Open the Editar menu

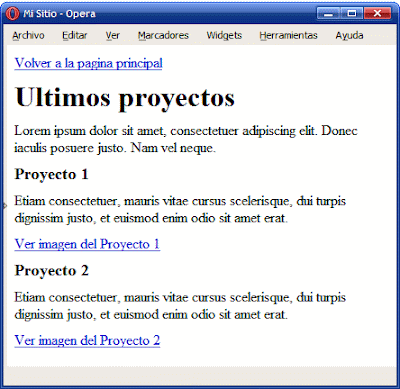click(75, 35)
